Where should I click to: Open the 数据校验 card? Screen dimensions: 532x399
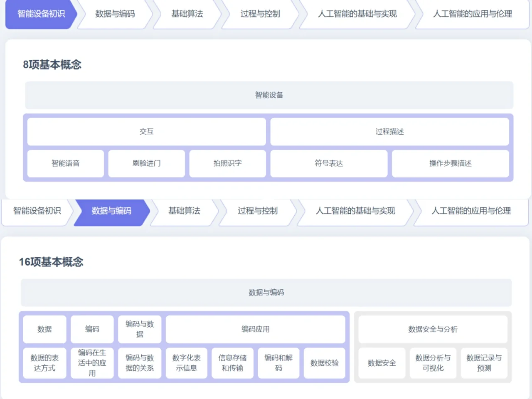pyautogui.click(x=325, y=363)
